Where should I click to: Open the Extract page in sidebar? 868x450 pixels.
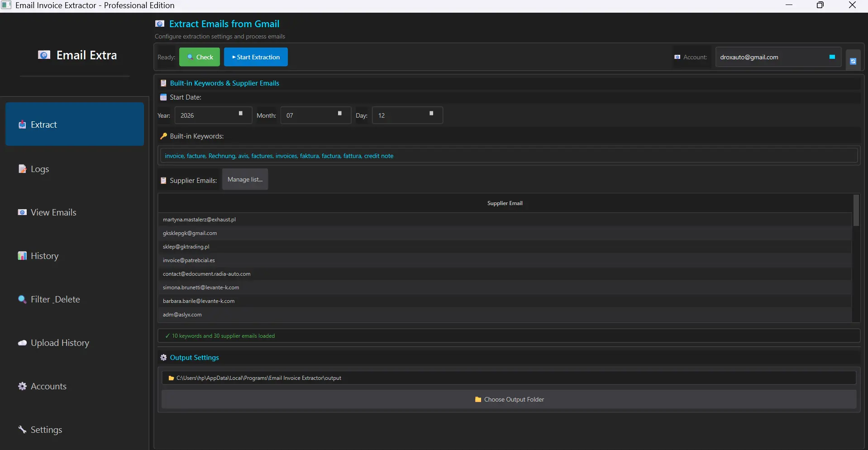click(75, 124)
